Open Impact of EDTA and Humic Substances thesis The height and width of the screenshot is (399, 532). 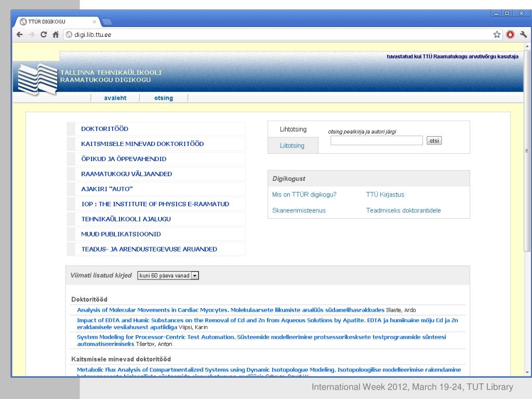point(268,324)
